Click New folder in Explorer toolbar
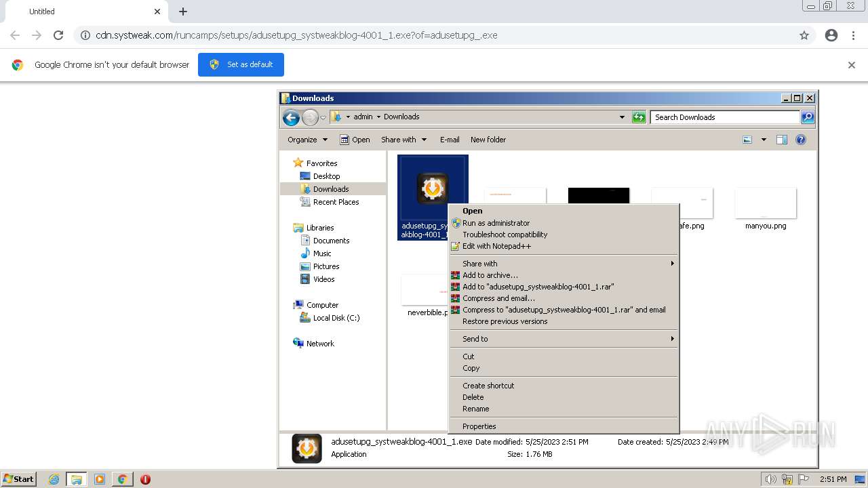The width and height of the screenshot is (868, 488). [488, 140]
